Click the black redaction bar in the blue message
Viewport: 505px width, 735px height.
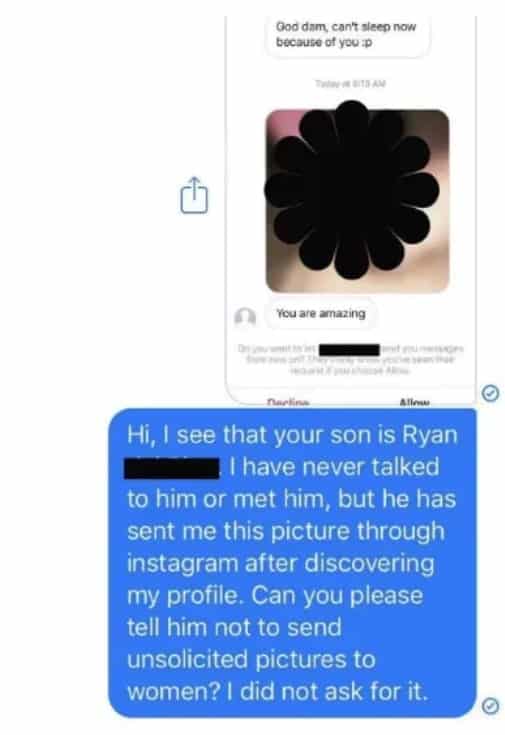(172, 468)
